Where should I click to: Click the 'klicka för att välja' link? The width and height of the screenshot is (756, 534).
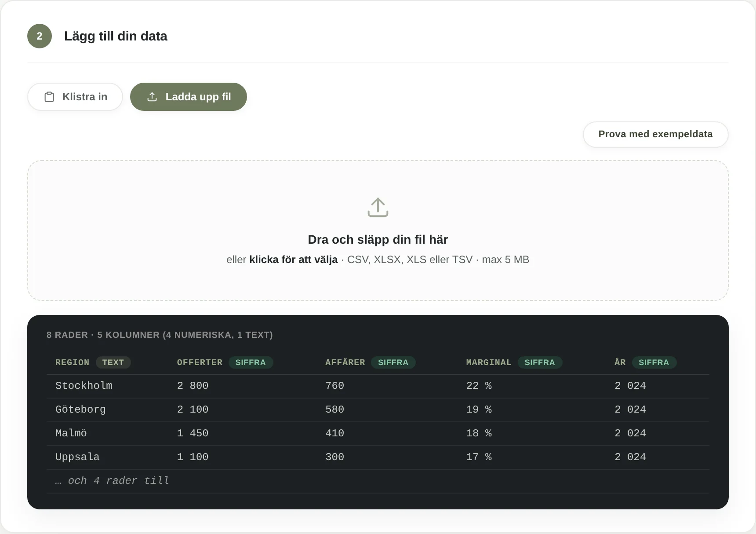293,260
